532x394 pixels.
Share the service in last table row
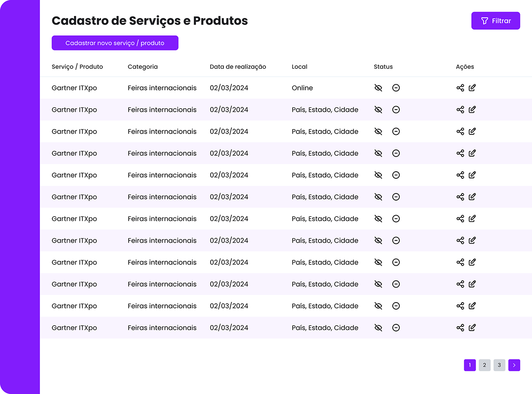click(460, 327)
